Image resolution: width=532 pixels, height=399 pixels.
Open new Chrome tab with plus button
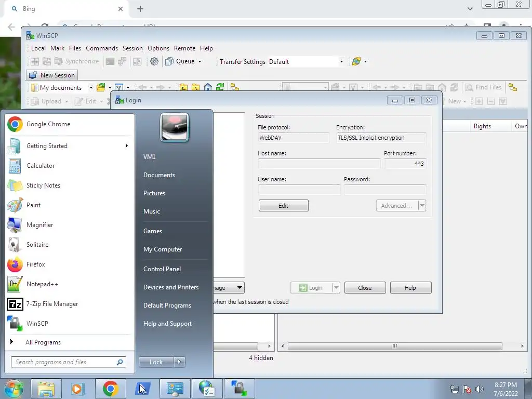[x=140, y=9]
